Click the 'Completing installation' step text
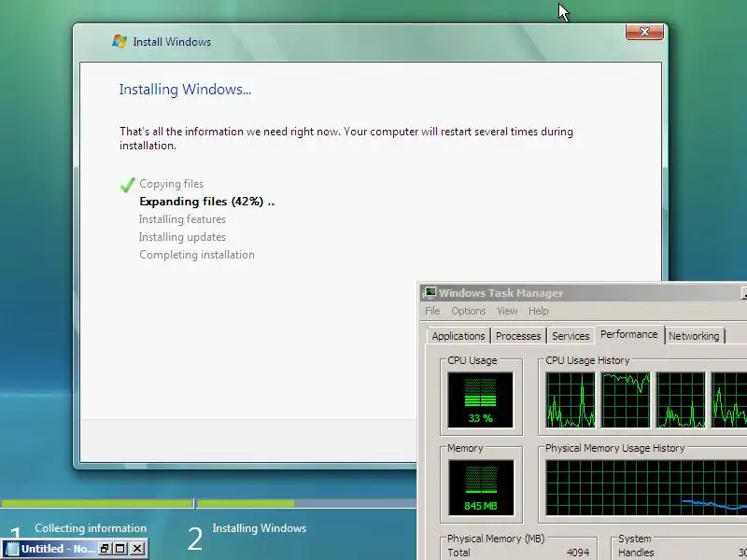This screenshot has width=747, height=560. [197, 255]
